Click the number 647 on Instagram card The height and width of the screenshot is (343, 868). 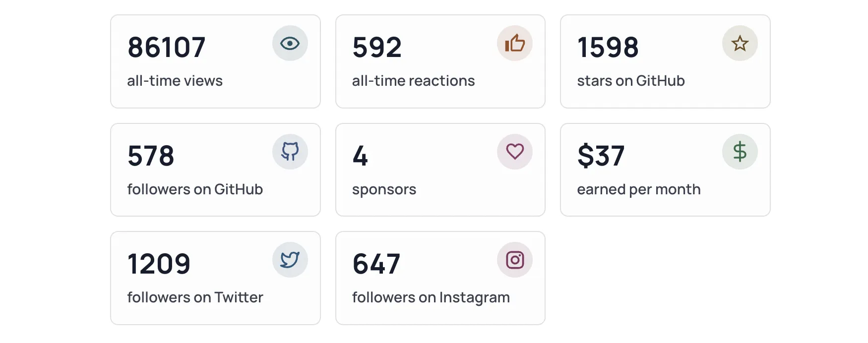coord(375,263)
